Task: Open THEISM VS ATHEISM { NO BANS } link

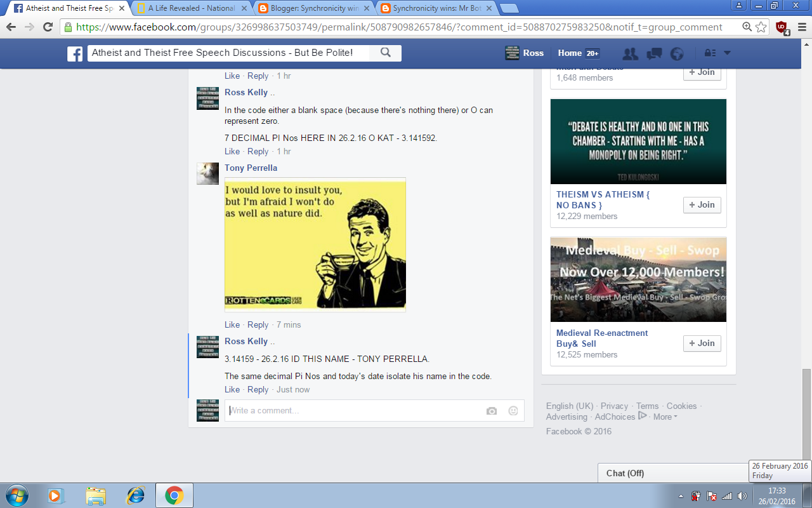Action: 603,200
